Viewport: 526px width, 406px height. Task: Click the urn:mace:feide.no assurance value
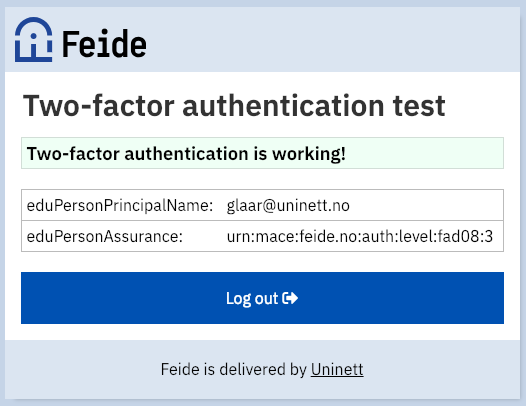[360, 237]
